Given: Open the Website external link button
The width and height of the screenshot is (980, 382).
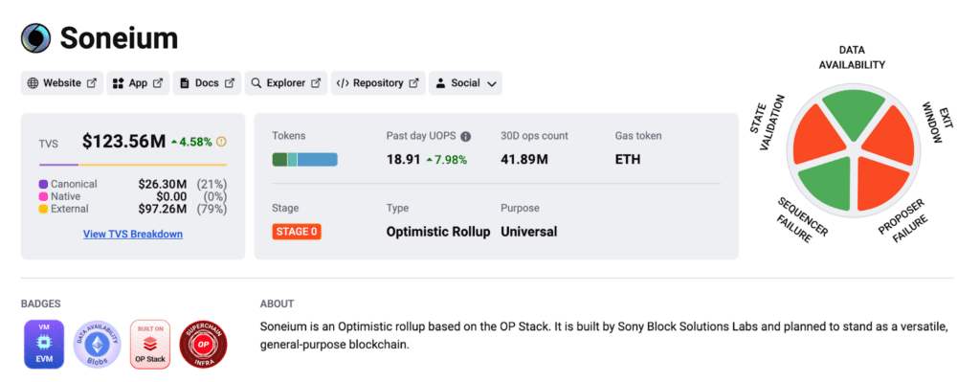Looking at the screenshot, I should [x=62, y=83].
